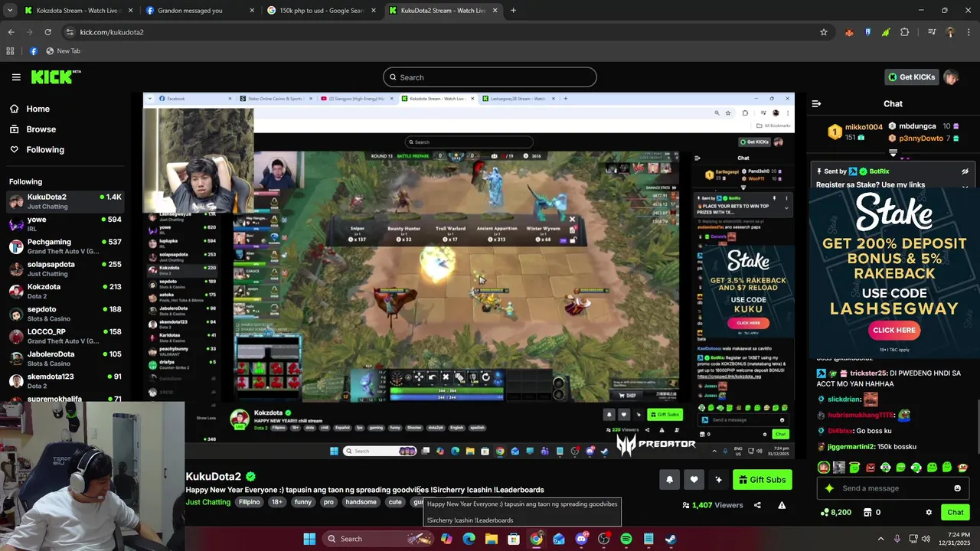
Task: Click the Gift Subs button
Action: [763, 480]
